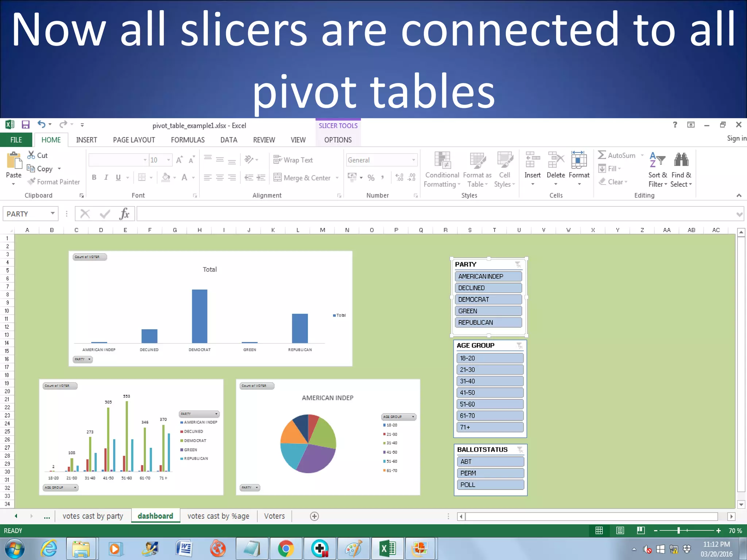Click the Increase Font Size icon

(x=179, y=160)
